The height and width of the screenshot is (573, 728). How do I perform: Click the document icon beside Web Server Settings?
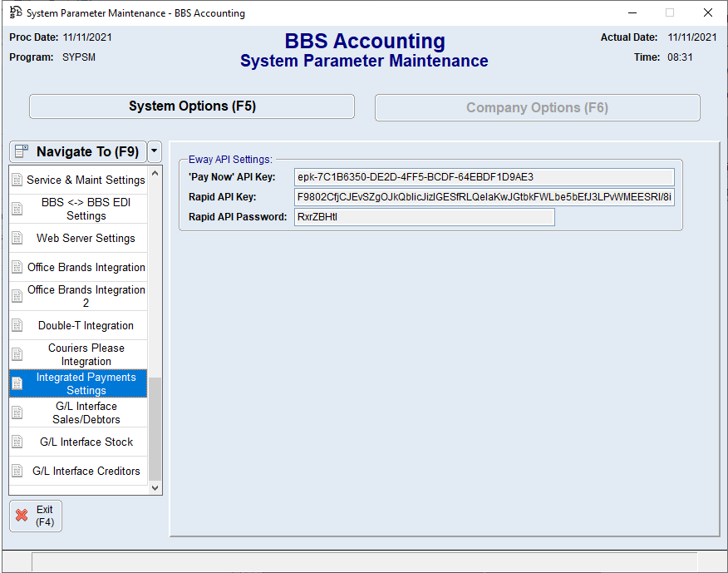(x=17, y=239)
